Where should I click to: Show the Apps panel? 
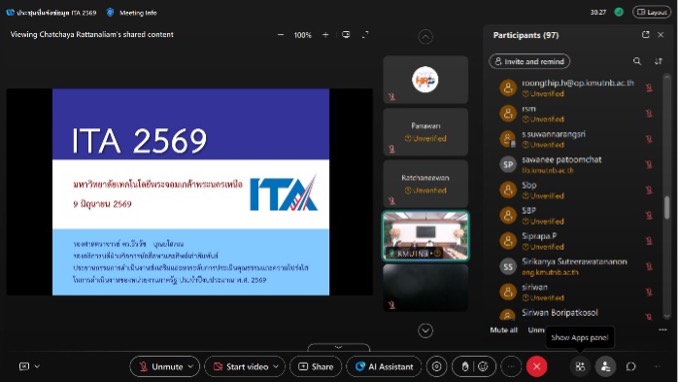581,367
